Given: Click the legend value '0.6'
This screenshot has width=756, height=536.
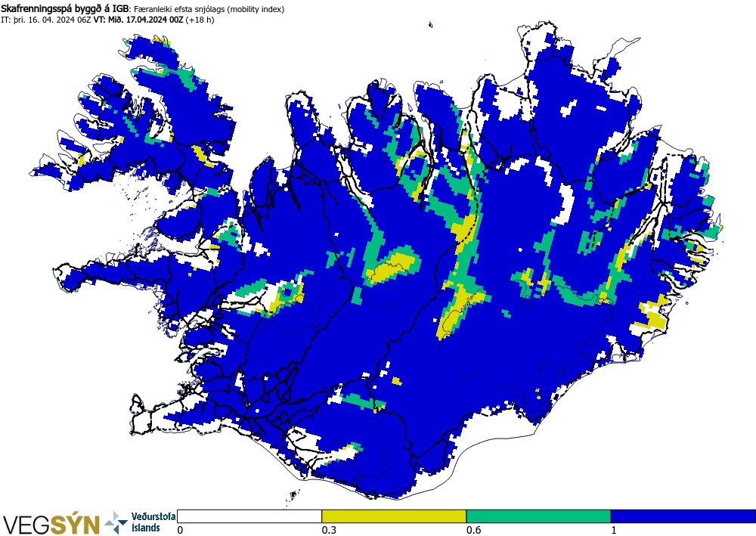Looking at the screenshot, I should (473, 530).
